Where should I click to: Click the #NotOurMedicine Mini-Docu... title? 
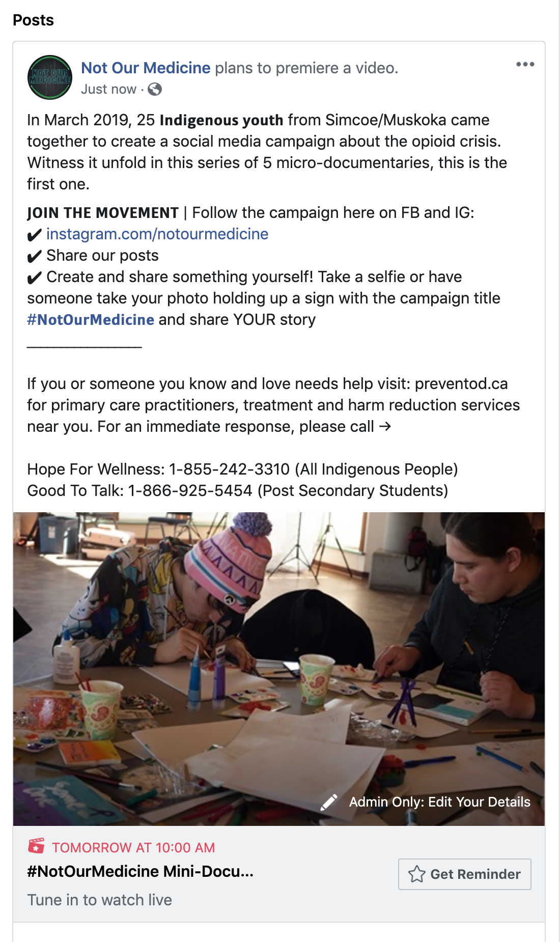click(141, 871)
